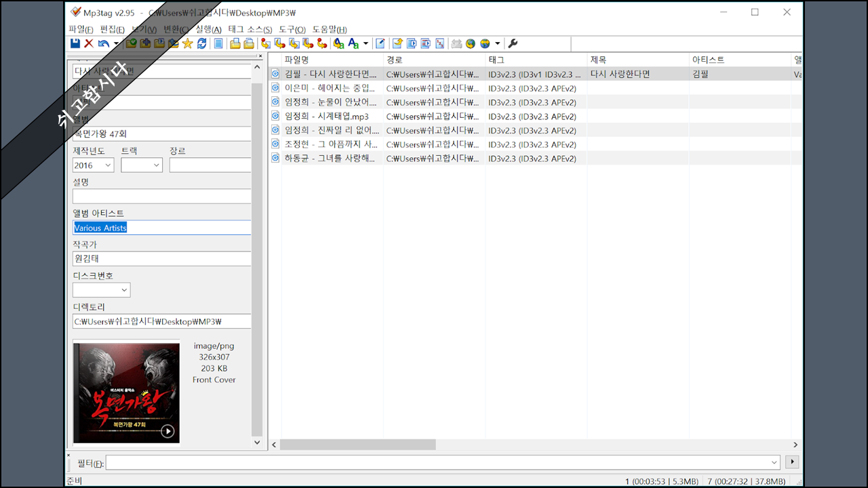Click the Select all files icon

click(x=218, y=43)
